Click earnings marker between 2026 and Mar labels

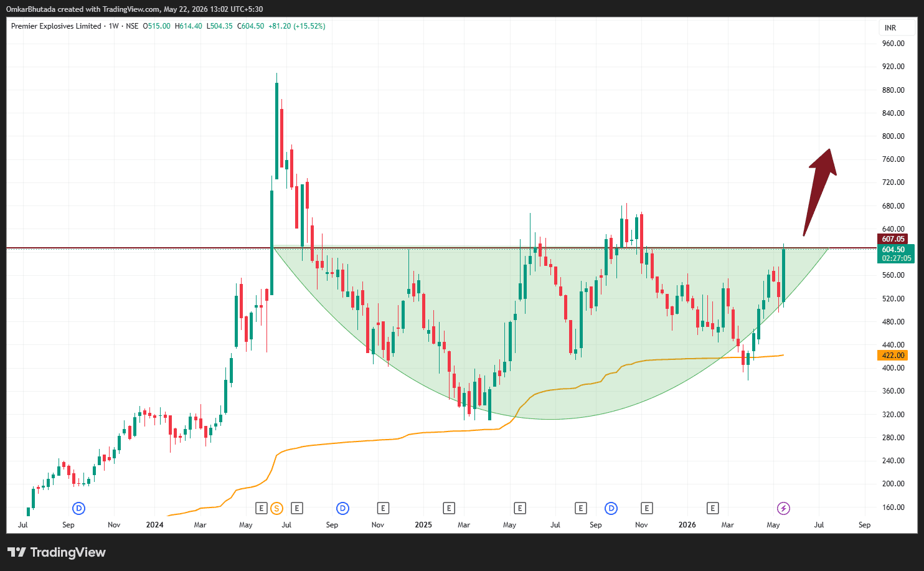(713, 509)
